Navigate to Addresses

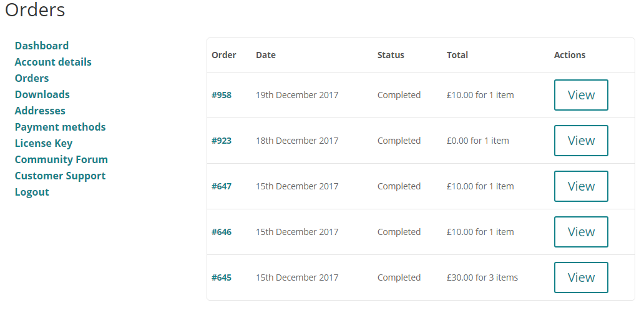point(40,111)
